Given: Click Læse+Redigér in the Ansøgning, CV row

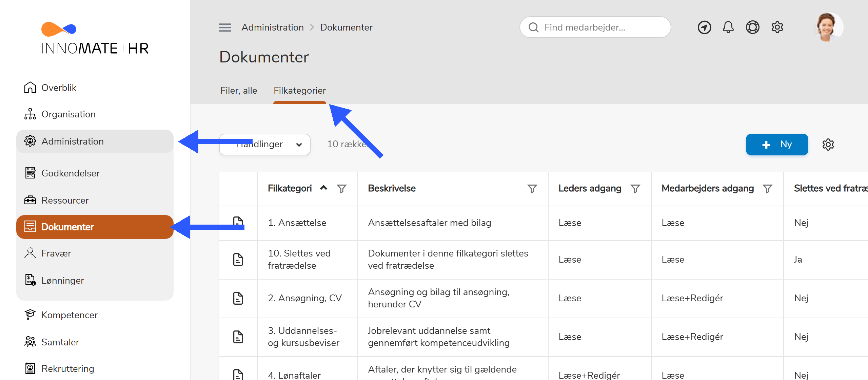Looking at the screenshot, I should [692, 298].
